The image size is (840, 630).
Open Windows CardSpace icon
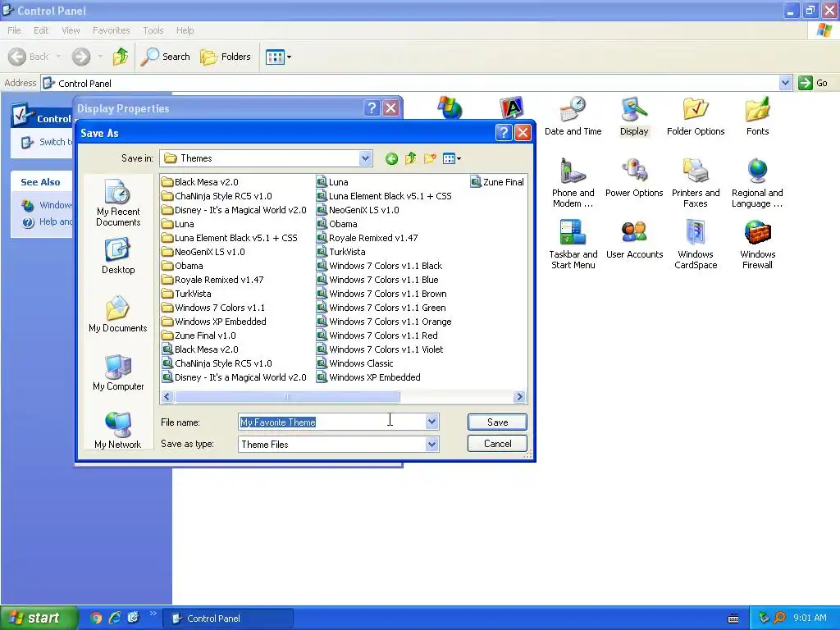(x=696, y=244)
